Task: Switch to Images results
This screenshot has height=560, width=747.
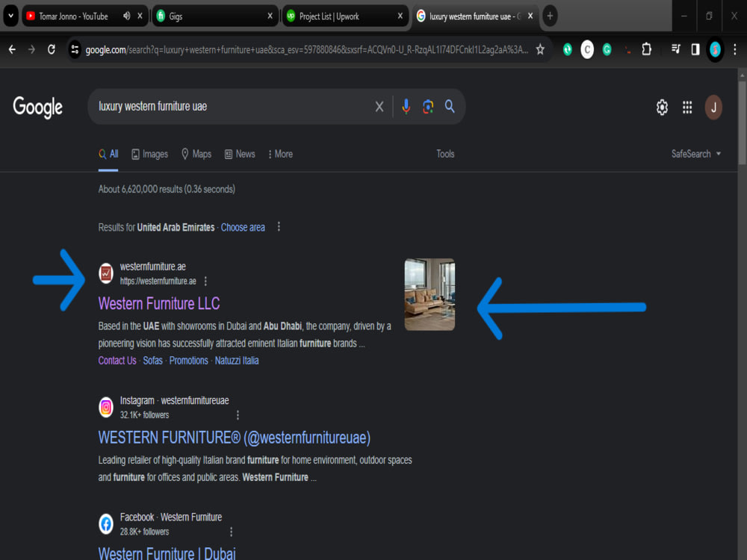Action: pos(149,155)
